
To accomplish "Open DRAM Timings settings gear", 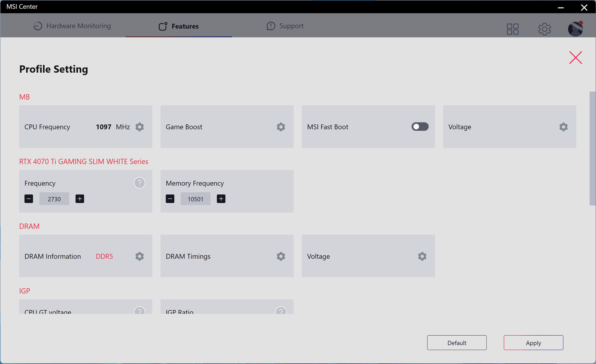I will pyautogui.click(x=280, y=256).
